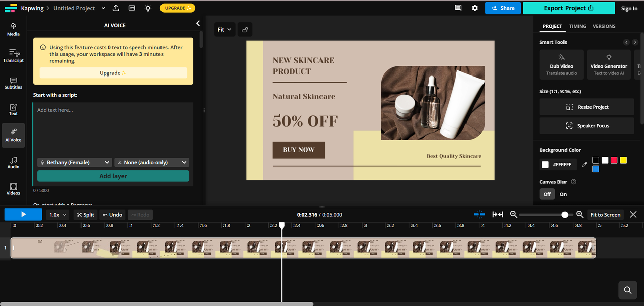
Task: Open the 1.0x playback speed dropdown
Action: coord(58,215)
